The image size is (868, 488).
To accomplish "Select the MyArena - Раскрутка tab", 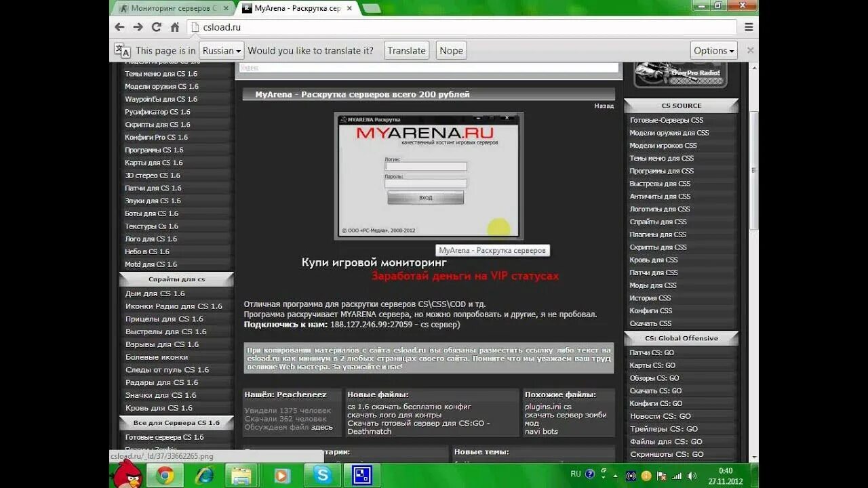I will (x=297, y=8).
